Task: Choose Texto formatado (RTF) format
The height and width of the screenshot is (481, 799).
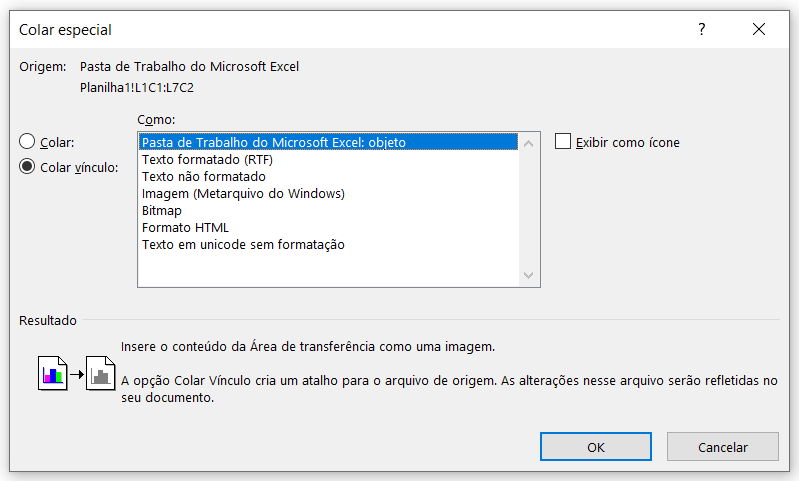Action: 328,159
